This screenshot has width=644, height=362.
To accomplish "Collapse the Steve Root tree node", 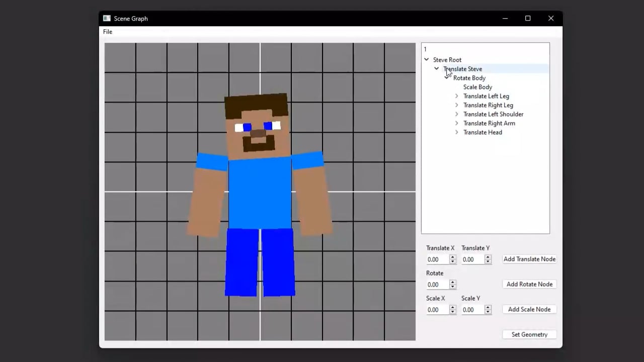I will click(x=427, y=60).
